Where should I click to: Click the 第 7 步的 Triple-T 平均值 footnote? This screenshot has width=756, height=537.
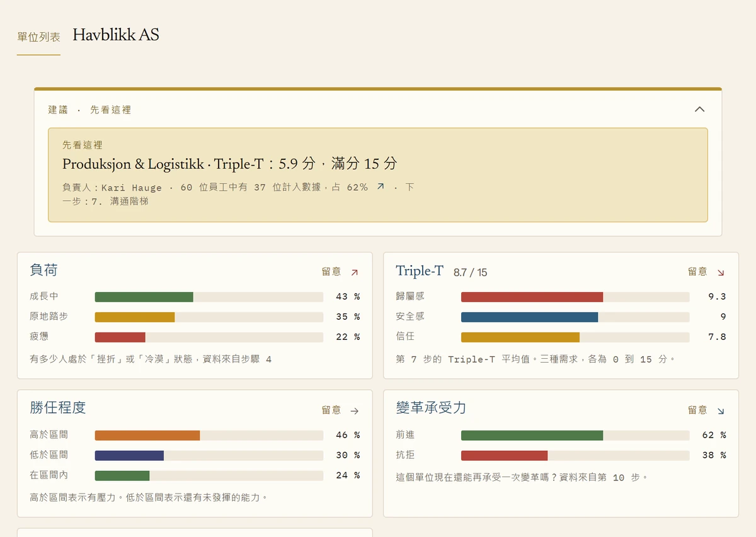click(x=536, y=359)
